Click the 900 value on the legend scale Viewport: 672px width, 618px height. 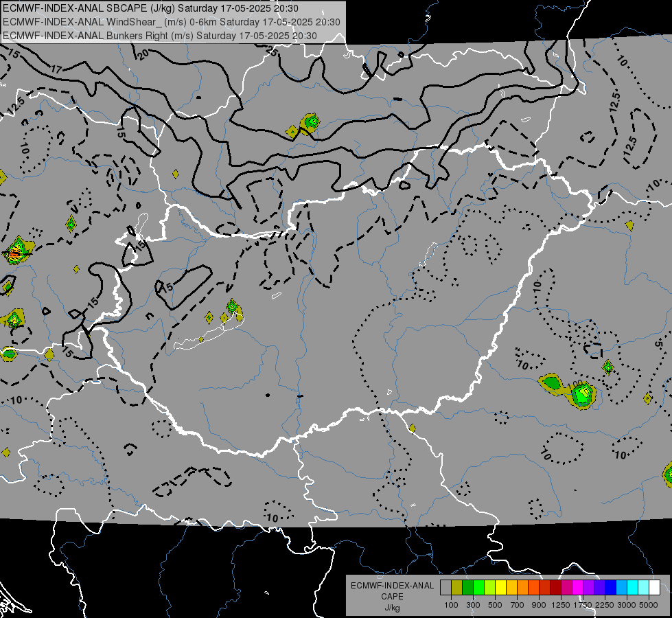coord(539,605)
